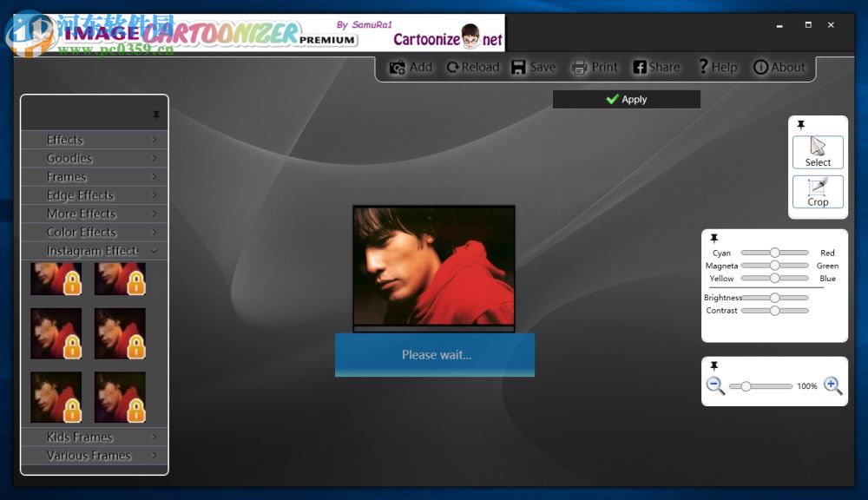Zoom in with the plus magnifier
The height and width of the screenshot is (500, 868).
coord(832,385)
